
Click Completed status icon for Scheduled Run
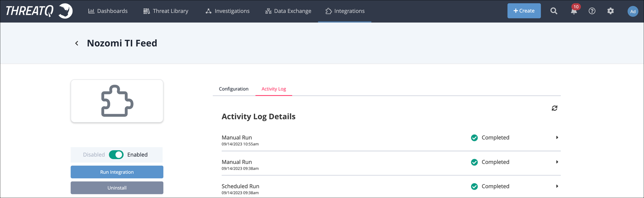click(x=475, y=186)
